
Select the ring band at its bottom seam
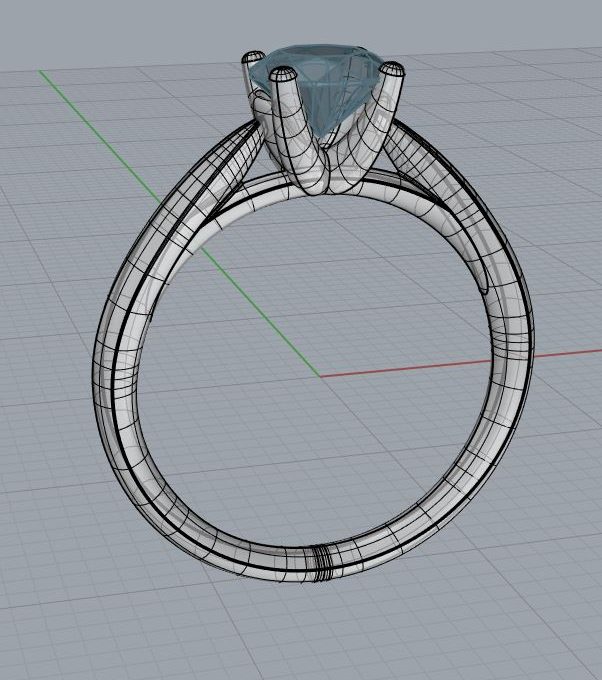coord(322,563)
